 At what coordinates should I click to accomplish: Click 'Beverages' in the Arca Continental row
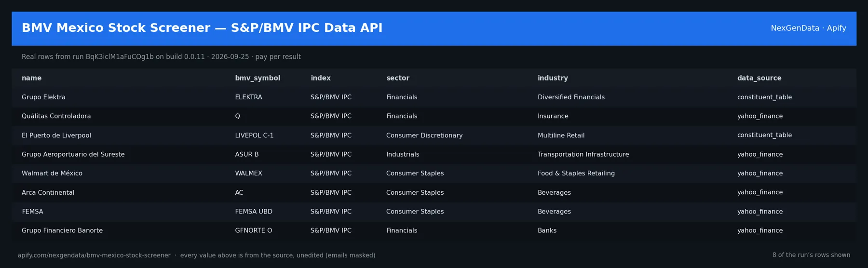click(554, 192)
